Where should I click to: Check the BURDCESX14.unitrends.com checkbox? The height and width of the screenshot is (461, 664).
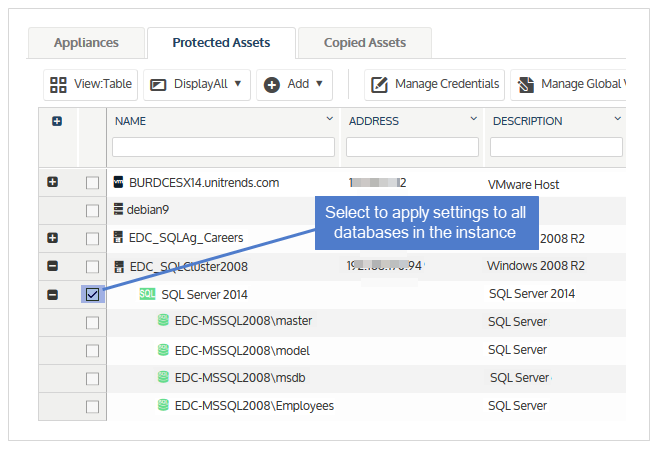[x=92, y=183]
